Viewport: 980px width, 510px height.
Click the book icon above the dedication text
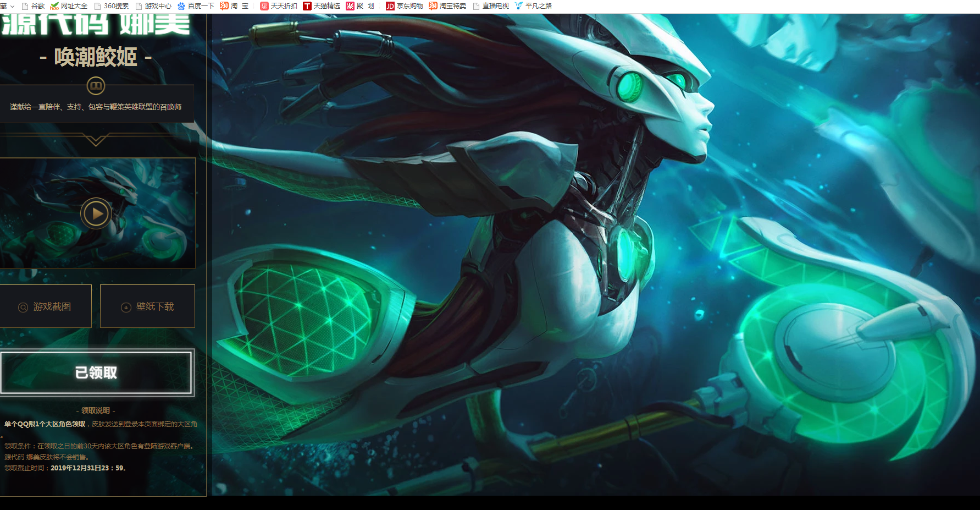(96, 86)
